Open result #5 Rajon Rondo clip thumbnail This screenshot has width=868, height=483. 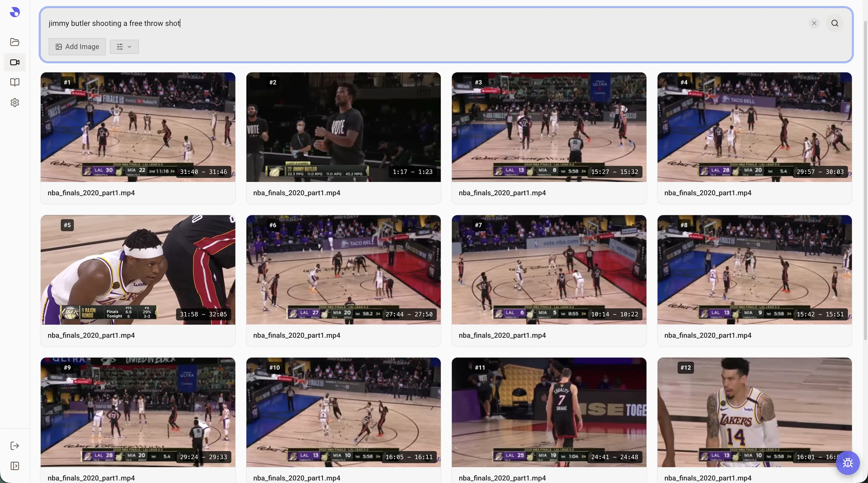click(138, 270)
